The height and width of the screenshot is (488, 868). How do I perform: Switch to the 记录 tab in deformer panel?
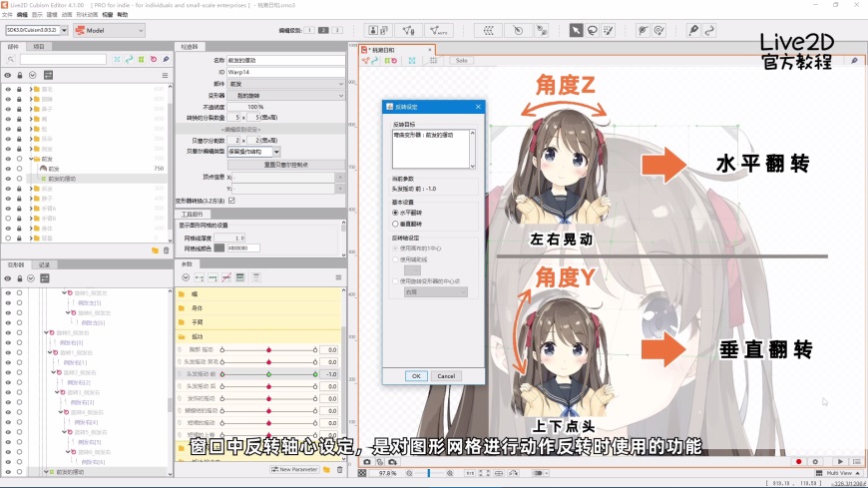(44, 264)
